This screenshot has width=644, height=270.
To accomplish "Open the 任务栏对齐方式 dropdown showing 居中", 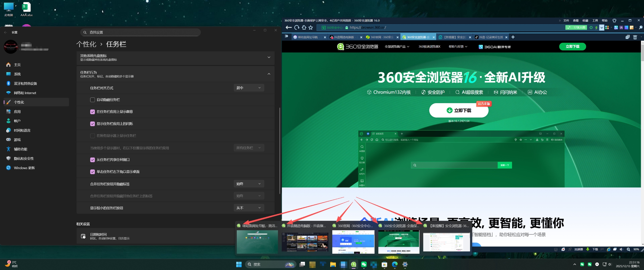I will tap(249, 88).
